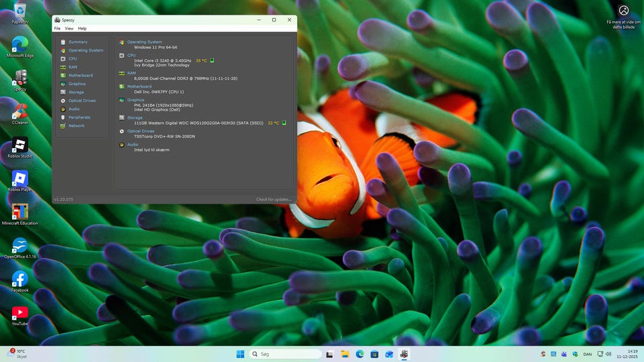Click the taskbar search field
Viewport: 644px width, 362px height.
(x=285, y=354)
